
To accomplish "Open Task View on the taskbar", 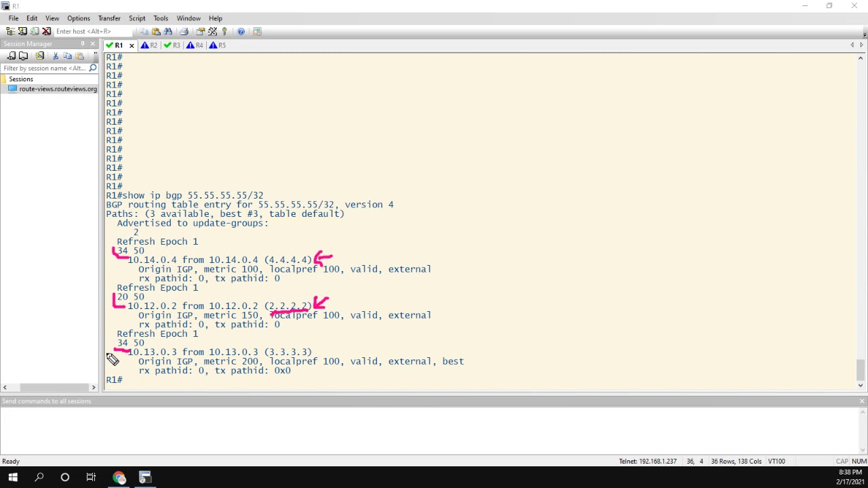I will pos(91,478).
